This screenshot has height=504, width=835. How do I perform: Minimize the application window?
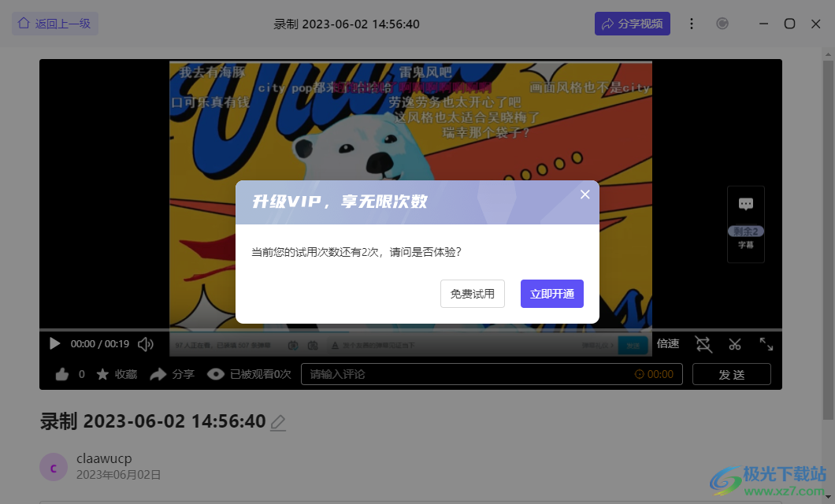click(763, 24)
